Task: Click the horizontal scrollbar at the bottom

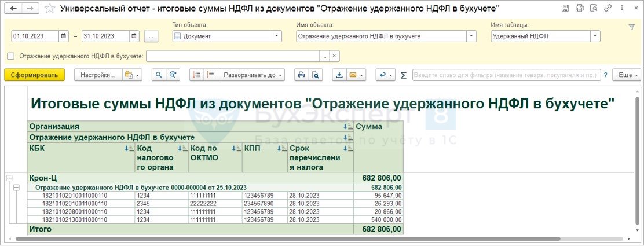Action: click(287, 238)
